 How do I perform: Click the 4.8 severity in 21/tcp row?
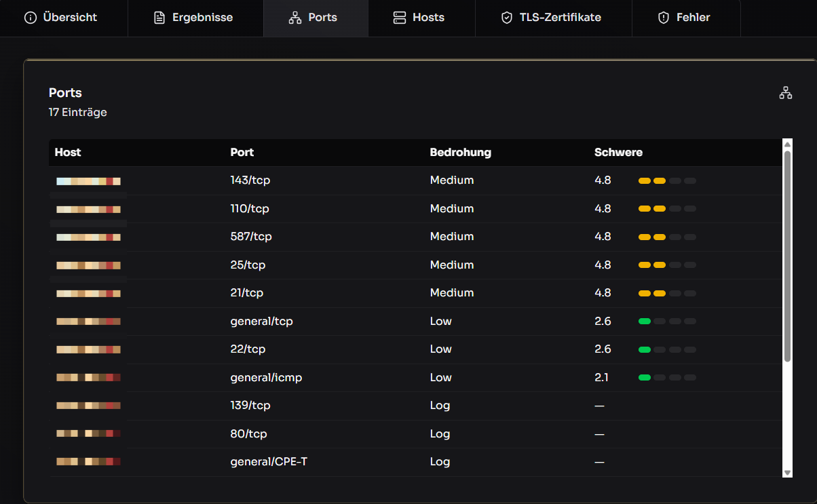point(603,292)
